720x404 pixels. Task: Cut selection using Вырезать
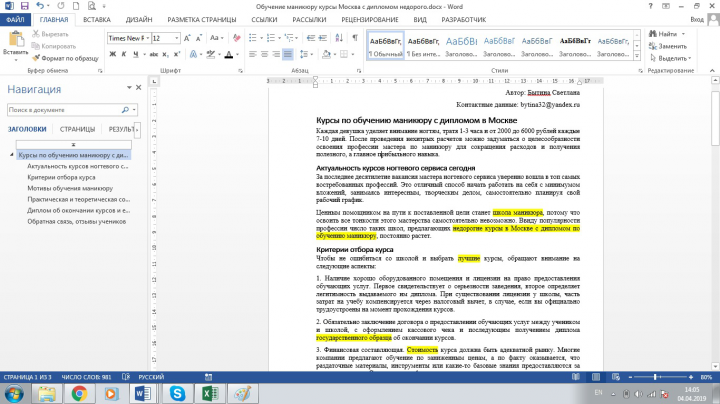point(50,34)
